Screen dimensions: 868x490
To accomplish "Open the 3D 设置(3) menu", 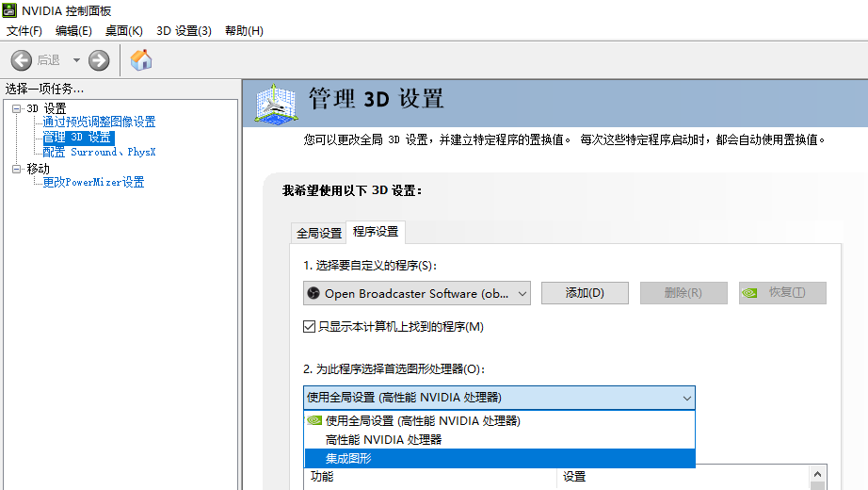I will pos(184,31).
